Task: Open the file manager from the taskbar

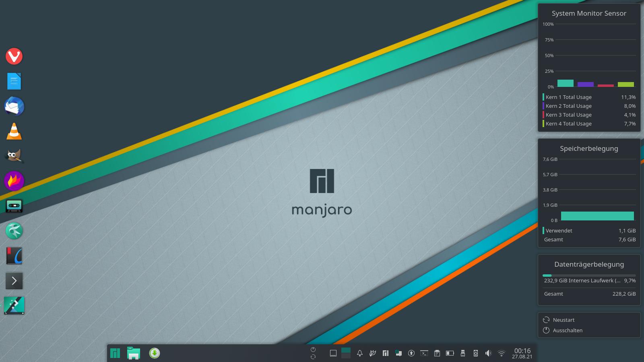Action: pyautogui.click(x=133, y=353)
